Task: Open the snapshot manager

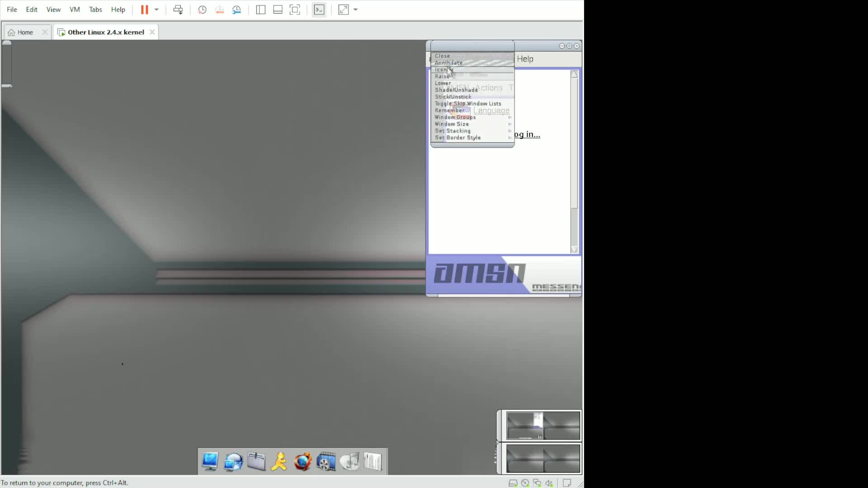Action: [x=237, y=9]
